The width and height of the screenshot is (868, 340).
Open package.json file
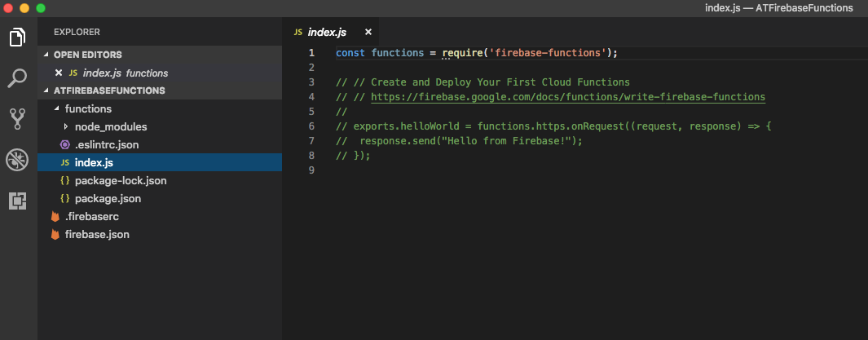click(107, 198)
